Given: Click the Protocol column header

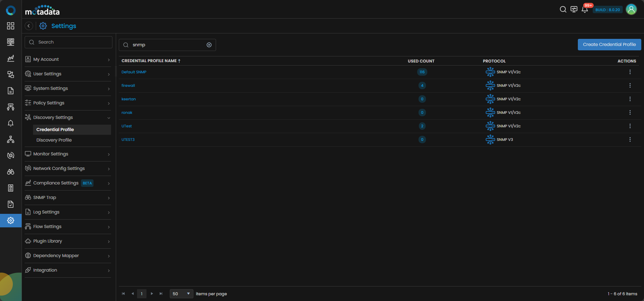Looking at the screenshot, I should (x=494, y=61).
